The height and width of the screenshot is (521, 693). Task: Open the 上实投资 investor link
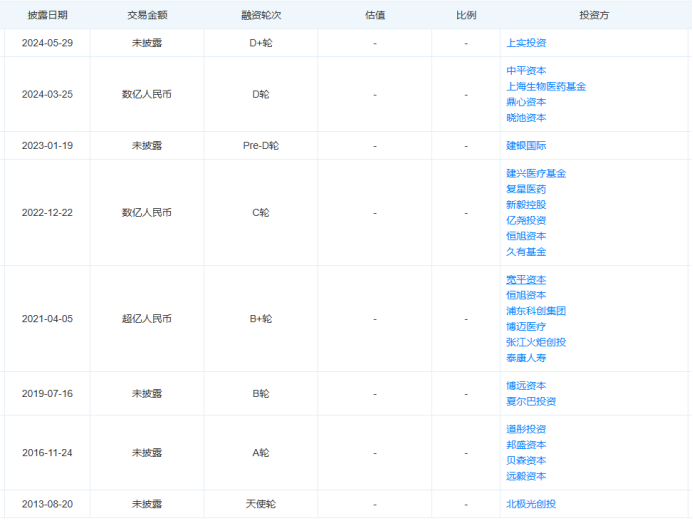pos(526,43)
